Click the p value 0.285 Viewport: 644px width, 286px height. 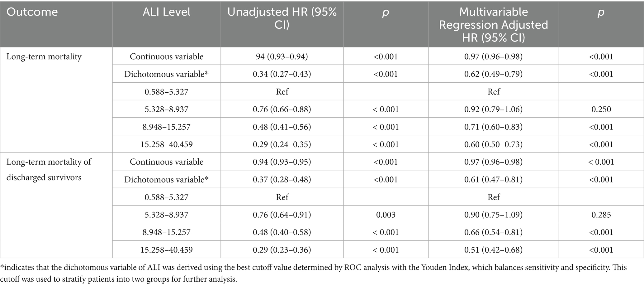point(601,215)
